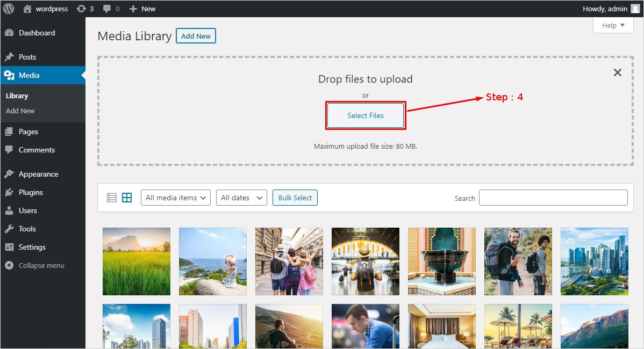Open Add New link under Media submenu
Viewport: 644px width, 349px height.
click(20, 111)
